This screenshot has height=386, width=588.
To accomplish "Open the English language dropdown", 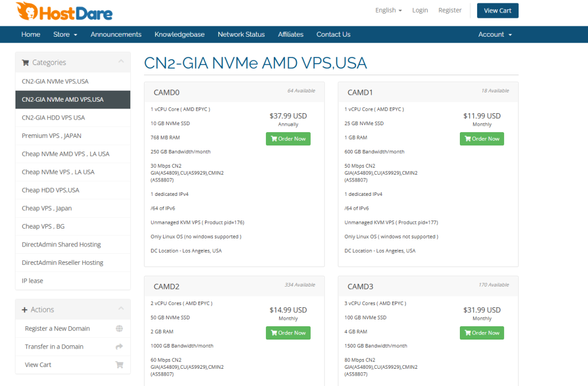I will click(389, 10).
